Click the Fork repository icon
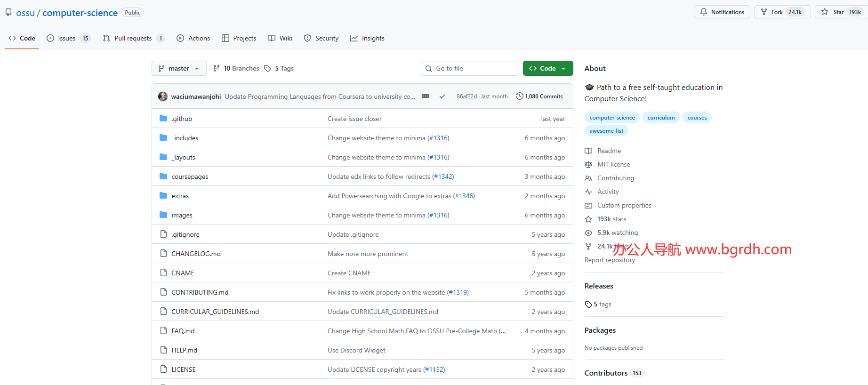This screenshot has height=385, width=868. pyautogui.click(x=764, y=12)
